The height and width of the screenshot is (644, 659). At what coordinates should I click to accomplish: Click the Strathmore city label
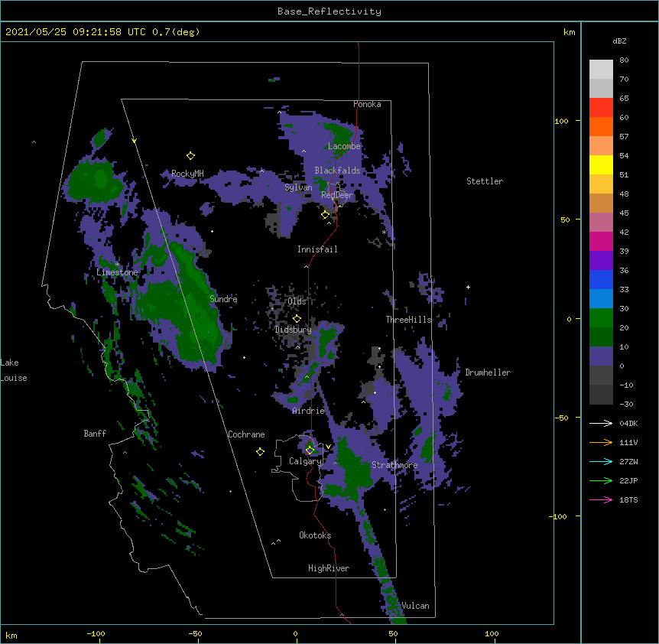tap(394, 465)
